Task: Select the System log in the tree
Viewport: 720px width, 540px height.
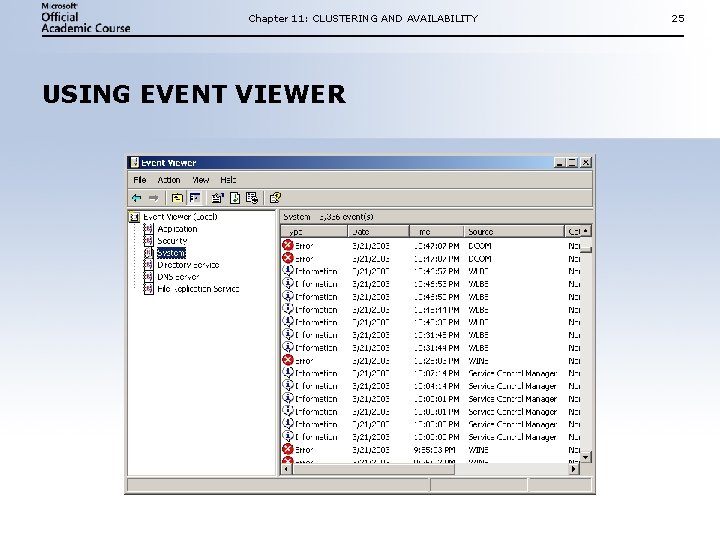Action: [x=171, y=253]
